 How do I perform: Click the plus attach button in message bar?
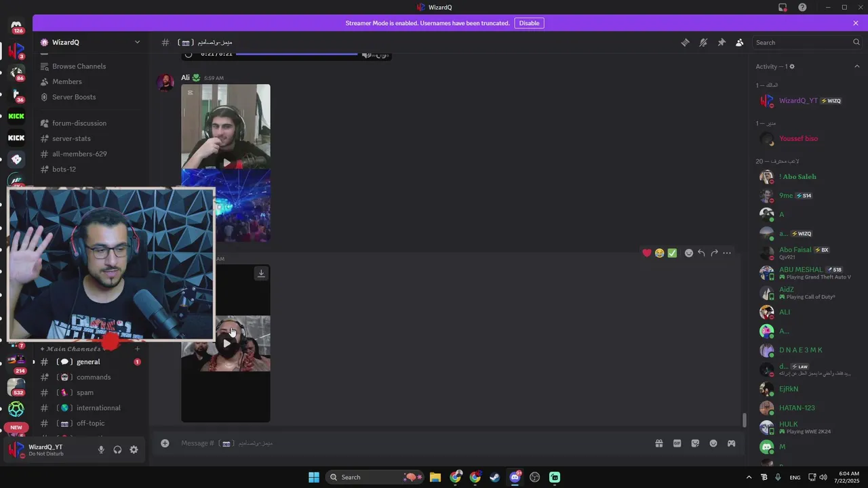pyautogui.click(x=165, y=443)
